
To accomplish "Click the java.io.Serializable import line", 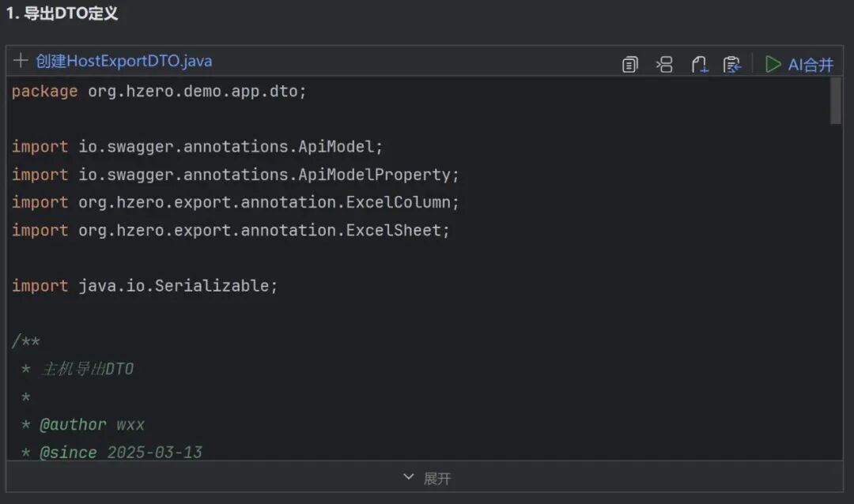I will coord(145,286).
